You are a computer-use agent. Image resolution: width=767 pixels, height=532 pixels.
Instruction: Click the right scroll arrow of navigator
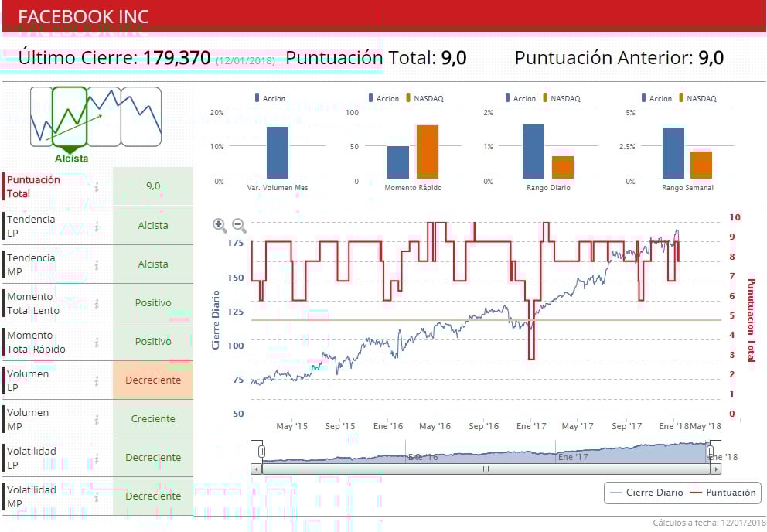(716, 469)
